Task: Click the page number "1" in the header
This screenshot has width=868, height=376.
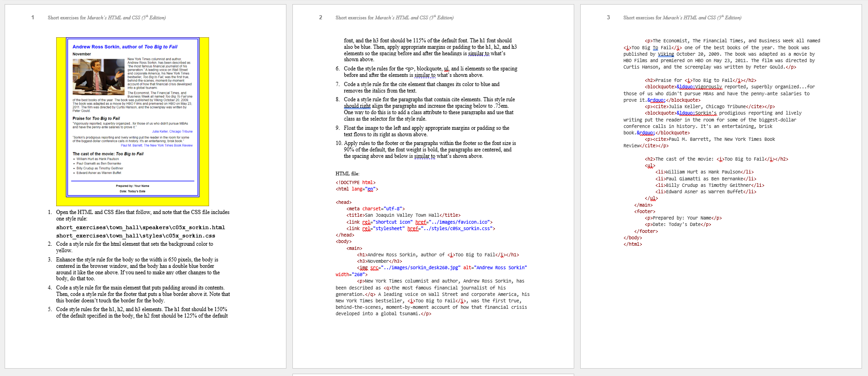Action: pyautogui.click(x=33, y=17)
